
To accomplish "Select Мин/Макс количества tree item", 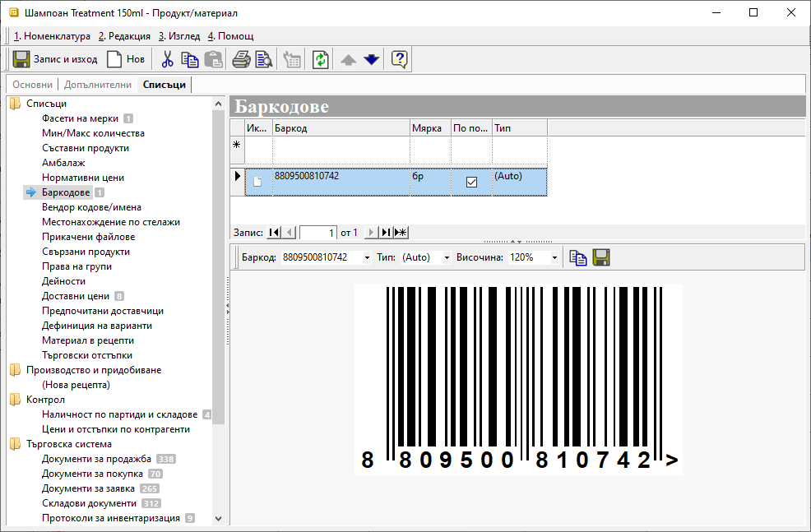I will [x=93, y=133].
